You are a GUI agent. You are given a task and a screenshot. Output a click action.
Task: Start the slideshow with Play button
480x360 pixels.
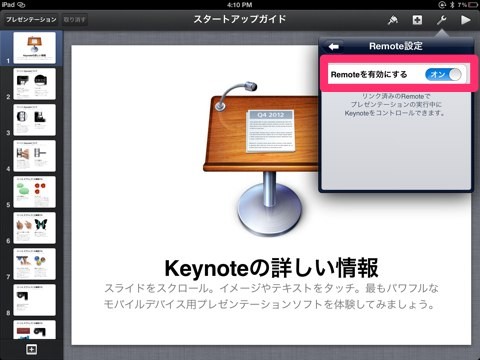466,20
